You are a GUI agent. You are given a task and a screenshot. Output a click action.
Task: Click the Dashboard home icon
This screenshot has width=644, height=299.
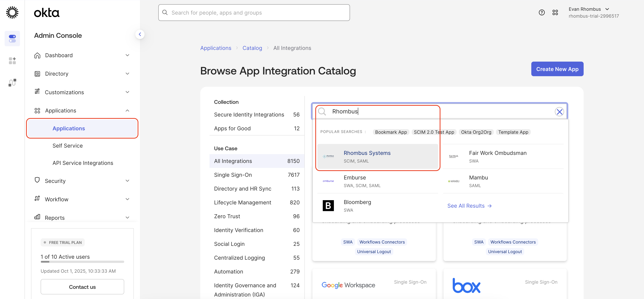tap(37, 55)
